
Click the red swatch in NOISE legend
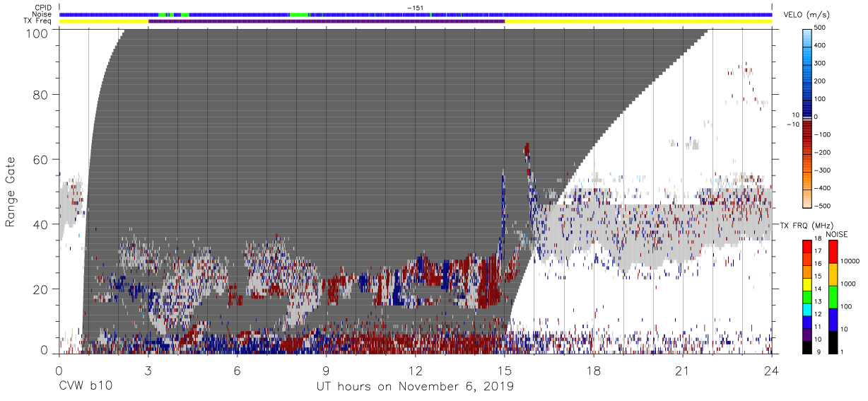point(833,251)
